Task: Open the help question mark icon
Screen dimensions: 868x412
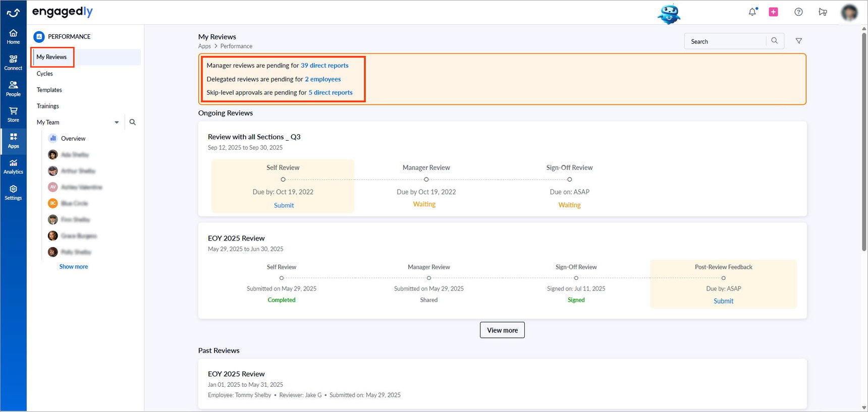Action: pyautogui.click(x=798, y=12)
